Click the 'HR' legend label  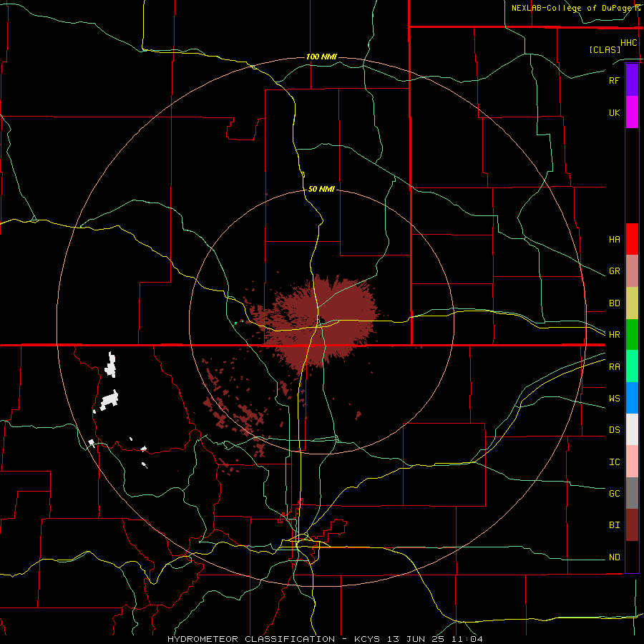pyautogui.click(x=614, y=335)
